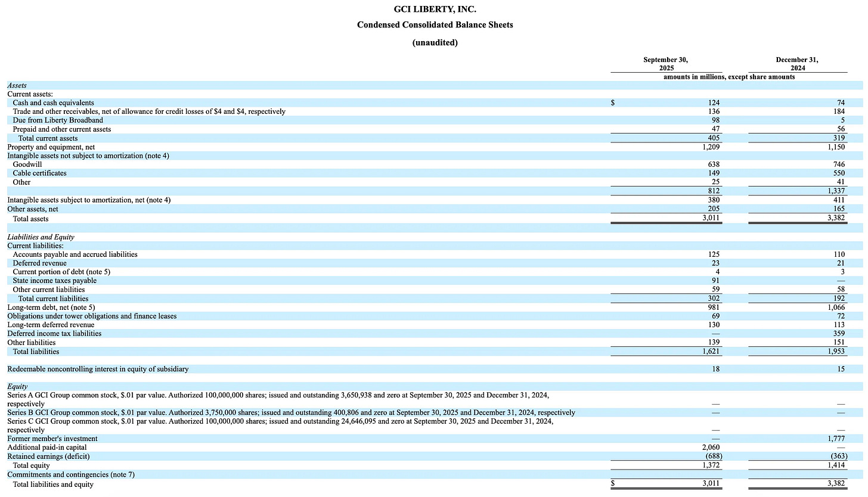868x497 pixels.
Task: Select 'Intangible assets not subject to amortization' label
Action: (88, 156)
